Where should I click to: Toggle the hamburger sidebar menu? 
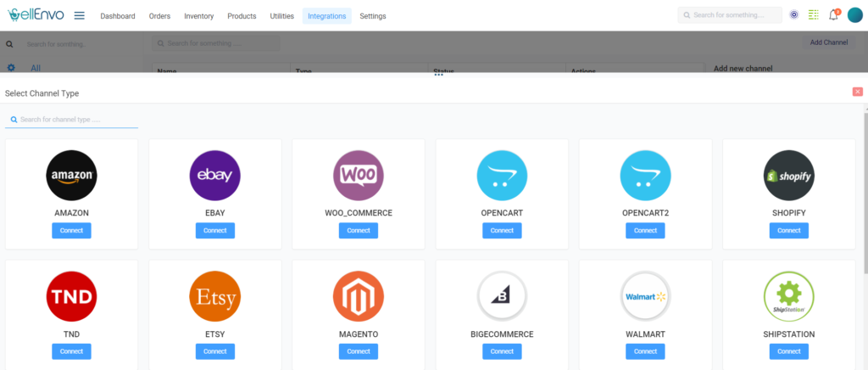pyautogui.click(x=79, y=15)
